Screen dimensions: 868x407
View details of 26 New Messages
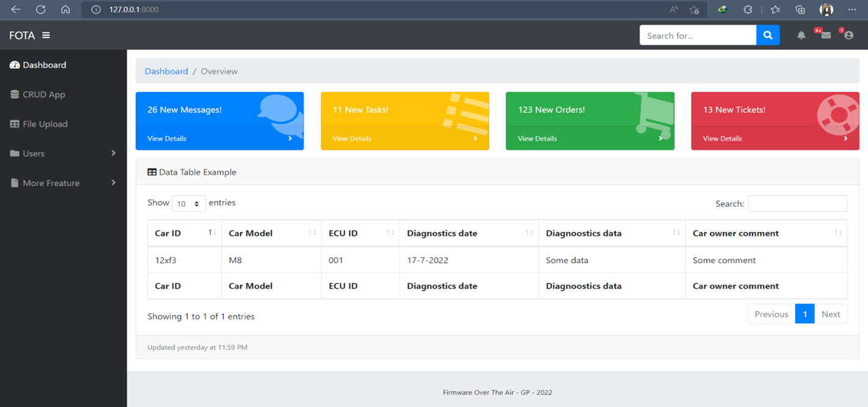click(x=167, y=138)
